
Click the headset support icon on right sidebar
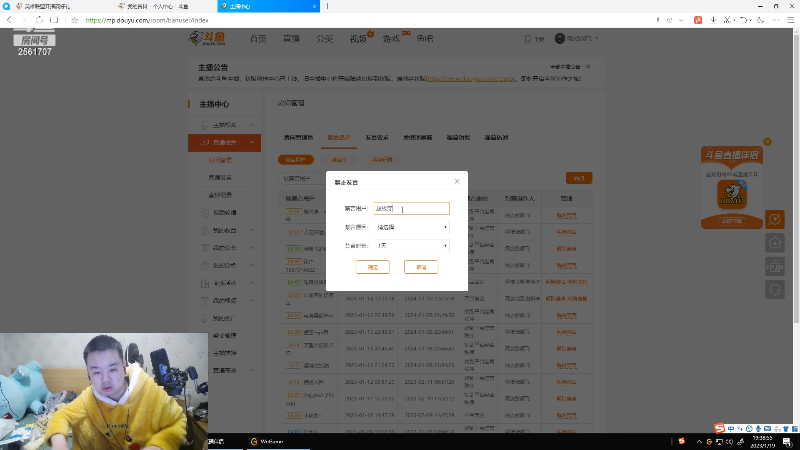tap(775, 290)
